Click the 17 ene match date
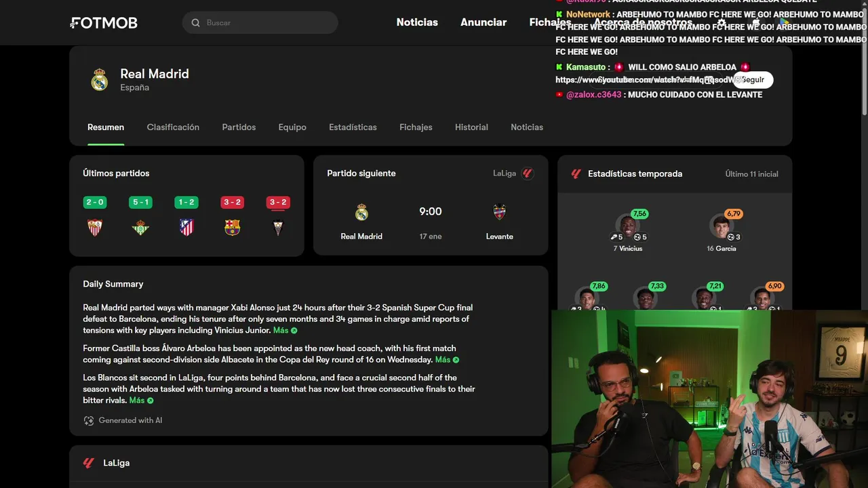 (431, 237)
